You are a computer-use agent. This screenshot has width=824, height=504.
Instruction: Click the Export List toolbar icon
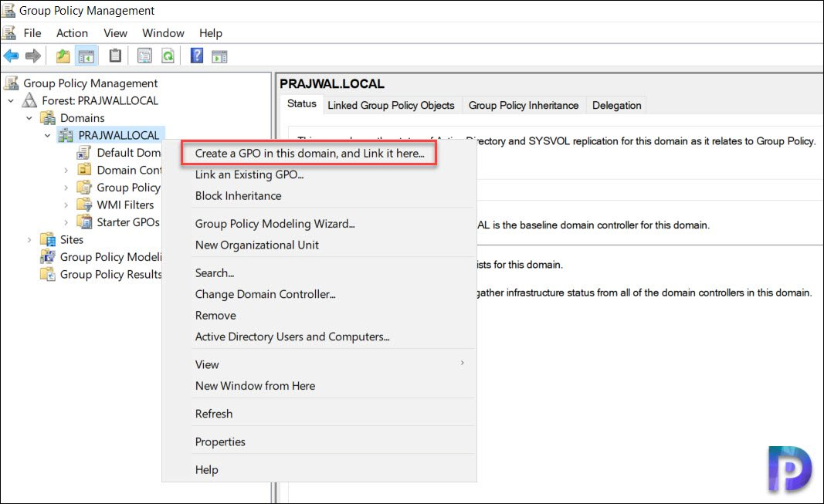[x=144, y=55]
